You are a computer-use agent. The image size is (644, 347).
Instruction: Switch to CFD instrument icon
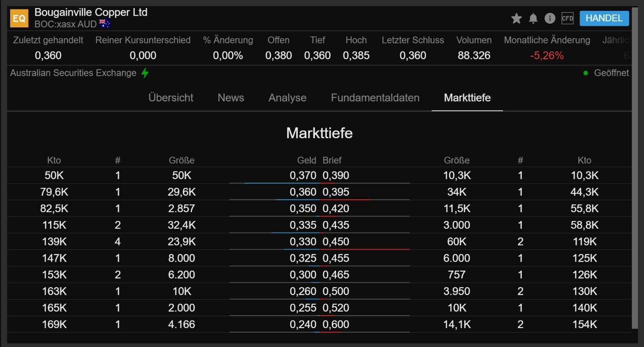point(568,18)
